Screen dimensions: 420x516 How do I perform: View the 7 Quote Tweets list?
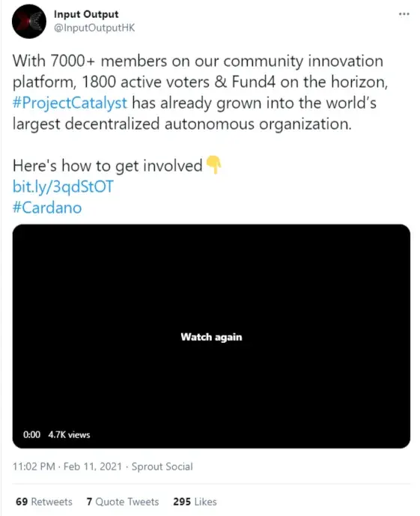123,502
